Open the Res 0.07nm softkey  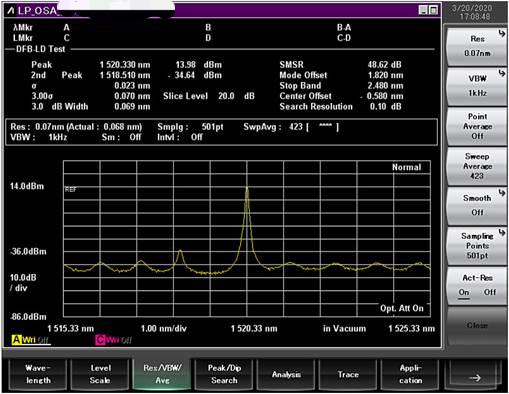point(477,46)
